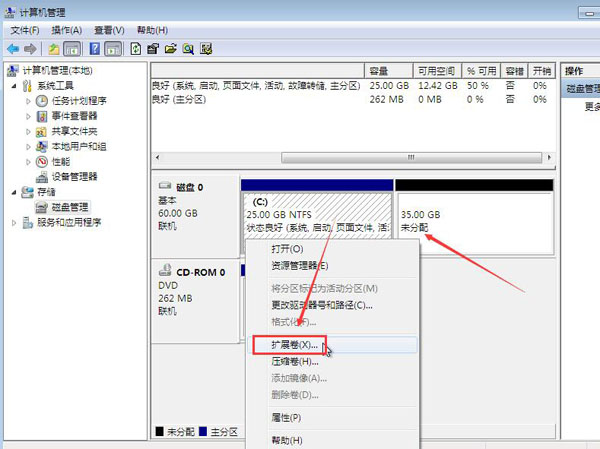This screenshot has width=600, height=449.
Task: Click the Up one level toolbar icon
Action: click(x=54, y=47)
